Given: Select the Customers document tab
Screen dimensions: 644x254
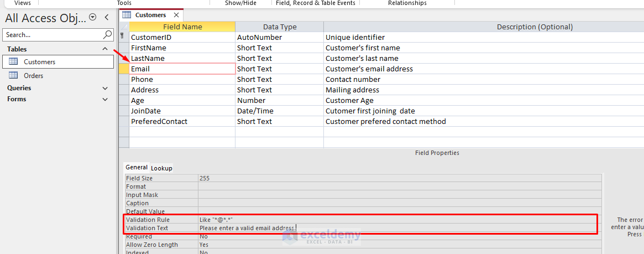Looking at the screenshot, I should (150, 15).
